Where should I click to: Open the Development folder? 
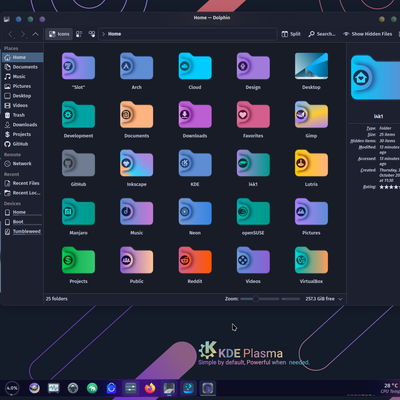coord(78,115)
